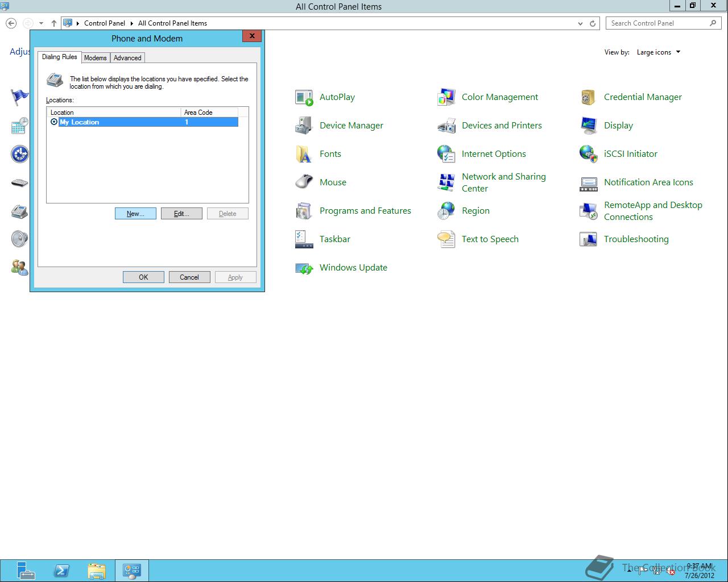Open the View by Large icons dropdown
Screen dimensions: 728x582
(657, 52)
